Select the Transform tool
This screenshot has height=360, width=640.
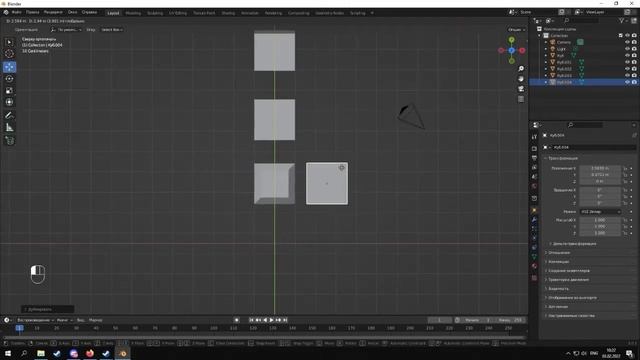9,102
